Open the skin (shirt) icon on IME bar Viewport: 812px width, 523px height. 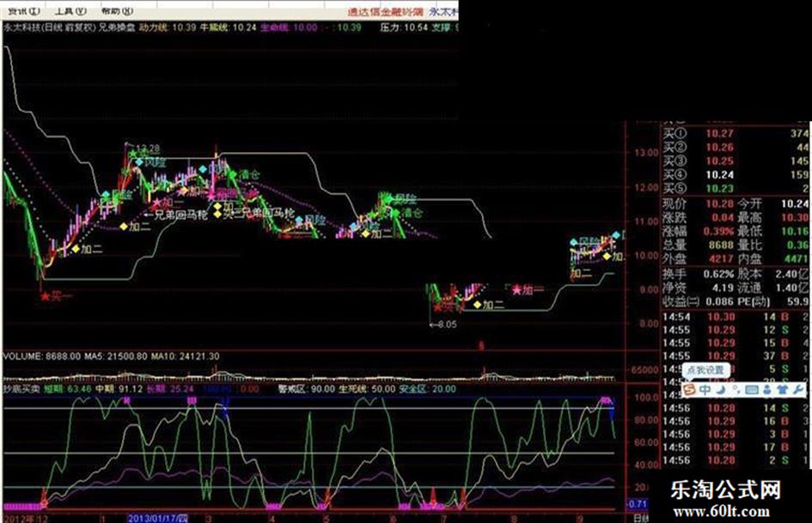(783, 389)
